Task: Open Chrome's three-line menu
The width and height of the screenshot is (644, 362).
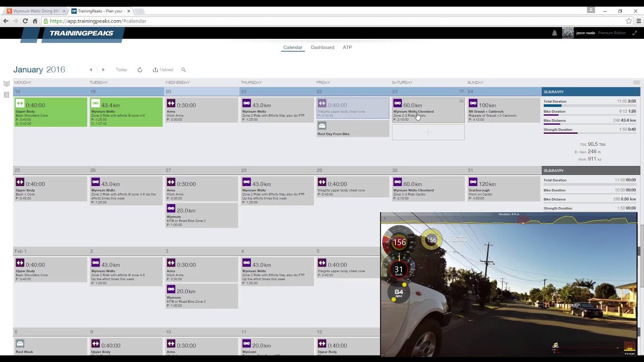Action: pyautogui.click(x=639, y=21)
